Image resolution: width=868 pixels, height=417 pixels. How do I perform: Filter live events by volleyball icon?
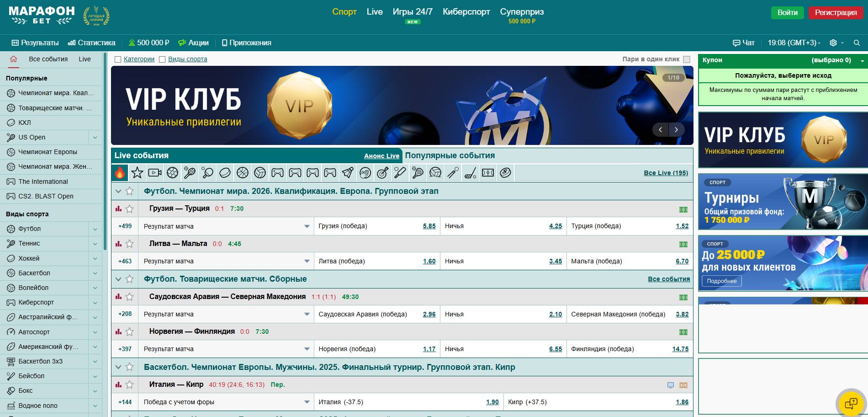[260, 173]
